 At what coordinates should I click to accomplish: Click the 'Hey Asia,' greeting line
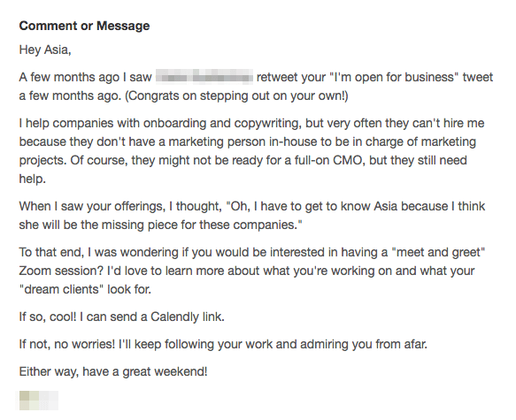45,50
